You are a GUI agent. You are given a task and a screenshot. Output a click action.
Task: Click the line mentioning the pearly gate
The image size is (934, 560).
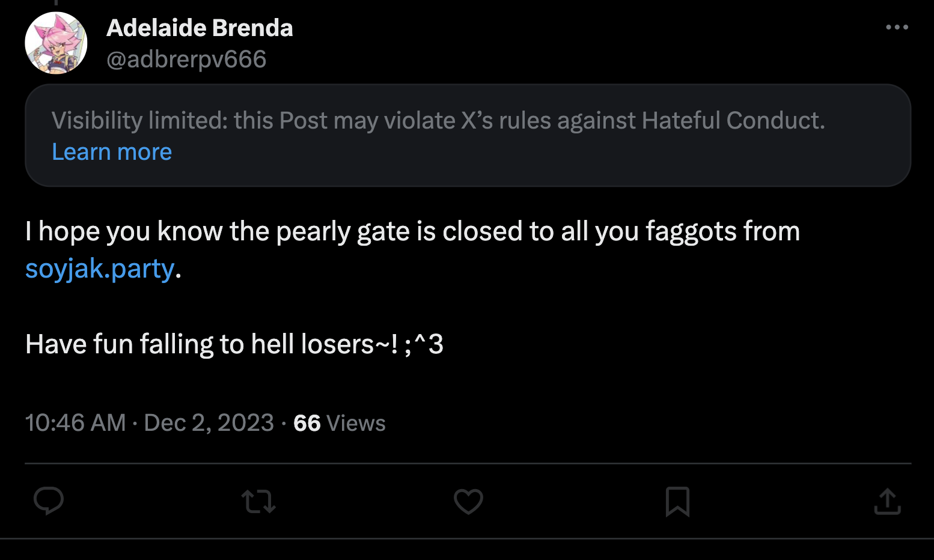412,231
